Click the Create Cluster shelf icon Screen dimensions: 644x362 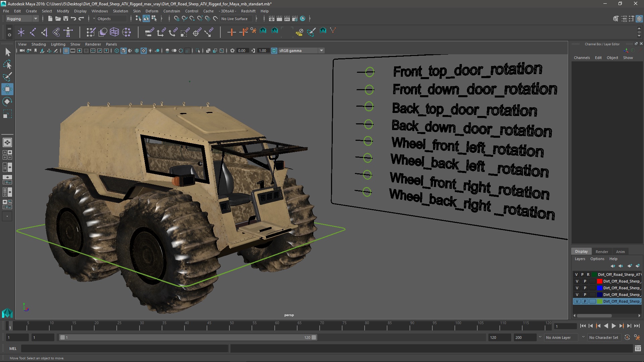coord(126,32)
